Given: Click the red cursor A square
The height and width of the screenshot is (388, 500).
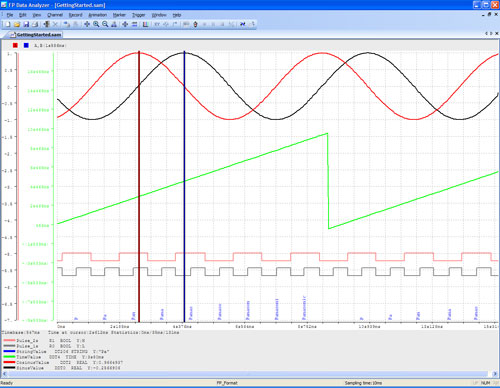Looking at the screenshot, I should [x=15, y=45].
